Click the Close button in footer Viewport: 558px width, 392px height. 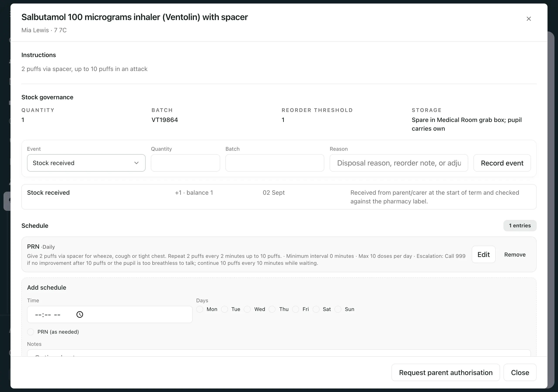(x=520, y=372)
